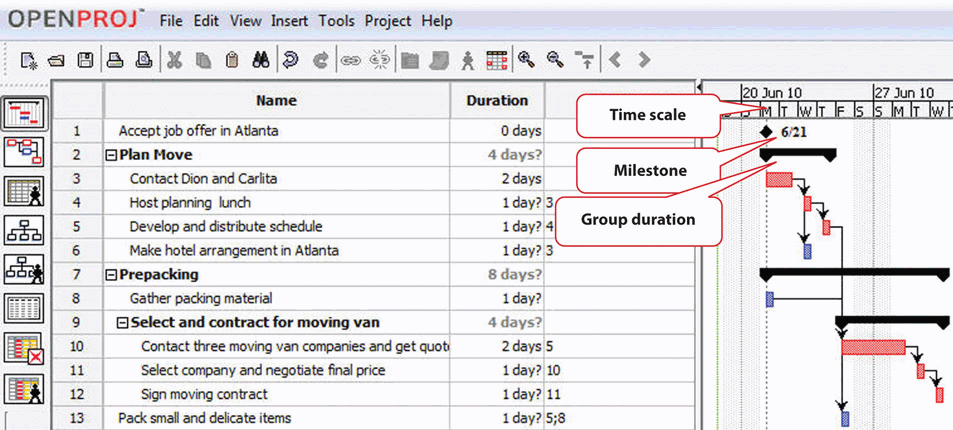This screenshot has height=430, width=953.
Task: Click the '27 Jun 10' timescale header
Action: point(903,93)
